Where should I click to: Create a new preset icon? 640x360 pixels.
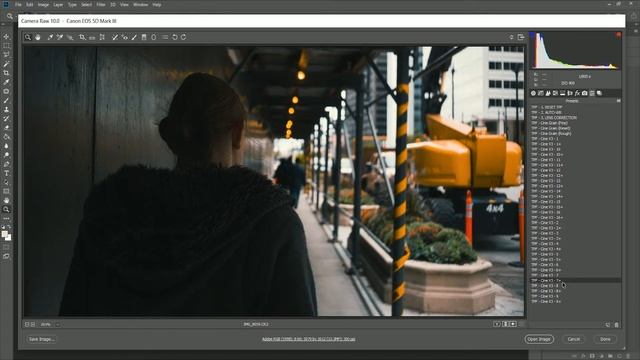608,325
